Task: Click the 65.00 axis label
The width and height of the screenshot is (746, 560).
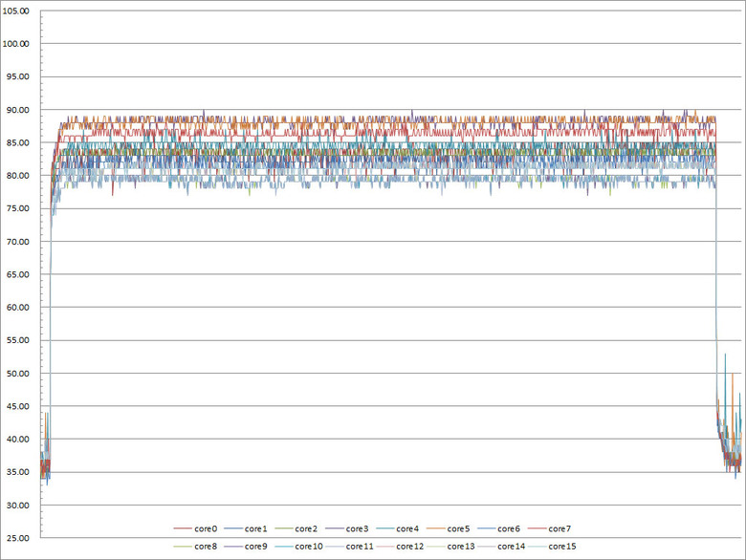Action: coord(17,274)
